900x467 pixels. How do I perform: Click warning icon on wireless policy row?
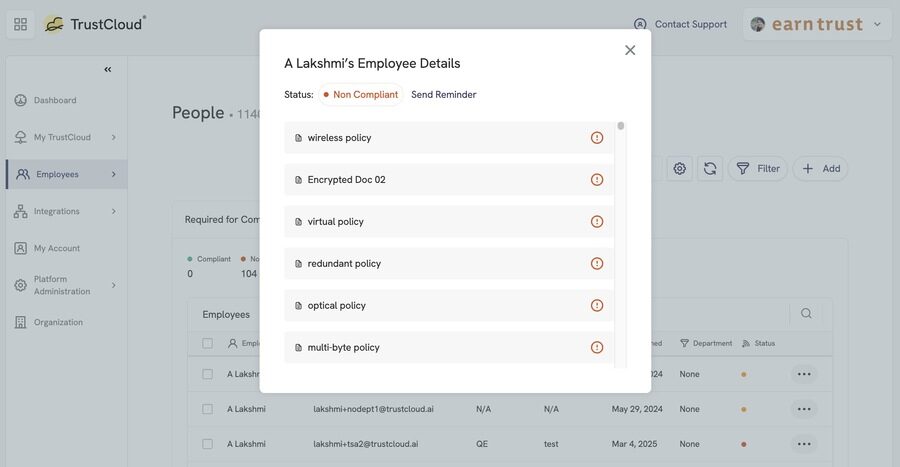597,138
